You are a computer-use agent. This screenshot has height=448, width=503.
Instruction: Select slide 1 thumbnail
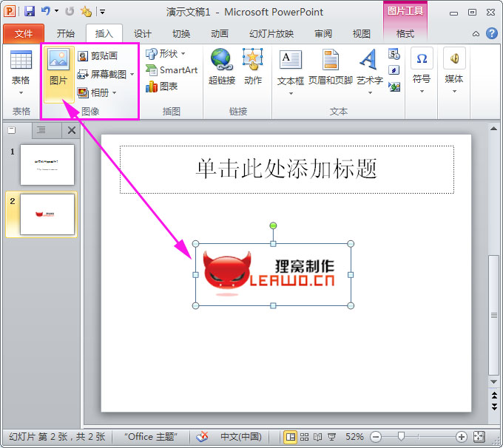pyautogui.click(x=47, y=165)
